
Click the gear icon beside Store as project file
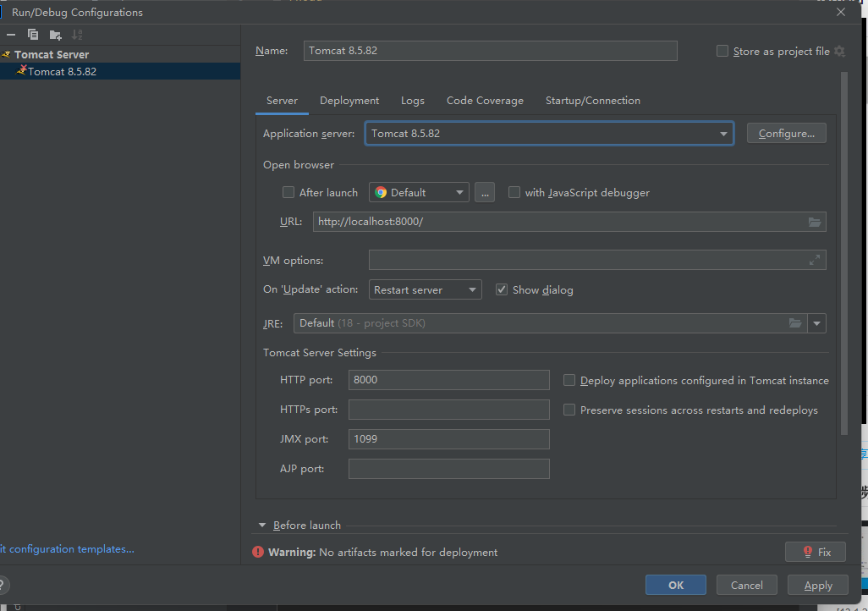click(839, 52)
